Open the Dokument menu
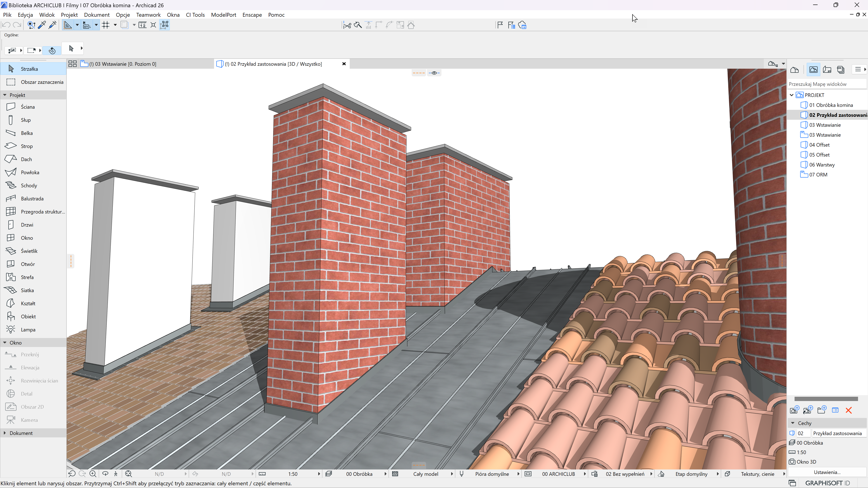868x488 pixels. (x=96, y=15)
